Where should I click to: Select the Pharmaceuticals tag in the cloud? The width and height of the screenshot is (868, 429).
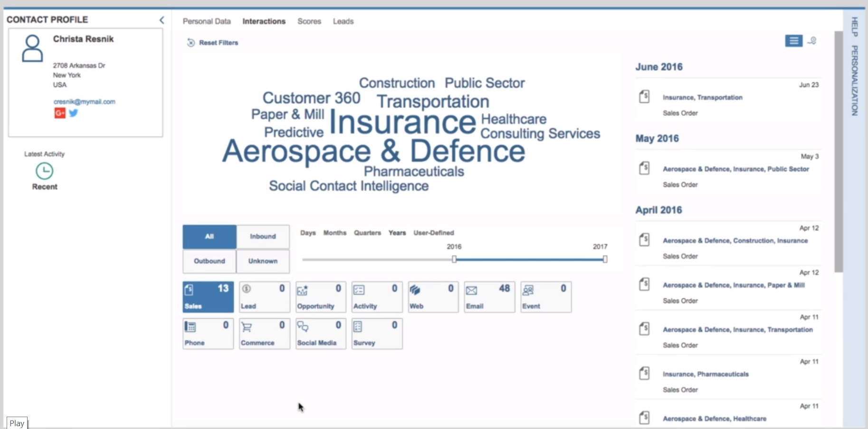[414, 172]
